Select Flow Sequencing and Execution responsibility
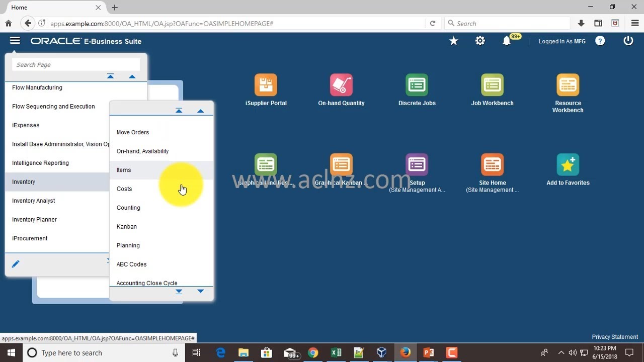Viewport: 644px width, 362px height. [x=53, y=107]
